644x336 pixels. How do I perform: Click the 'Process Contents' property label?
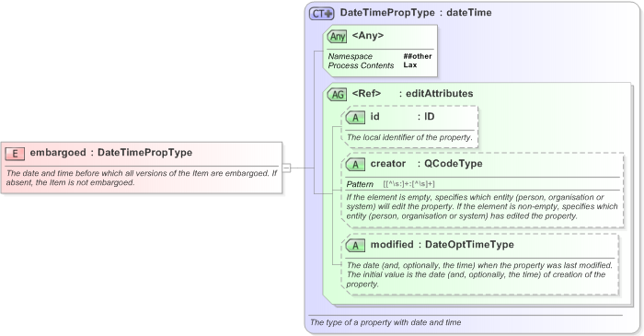pyautogui.click(x=361, y=65)
